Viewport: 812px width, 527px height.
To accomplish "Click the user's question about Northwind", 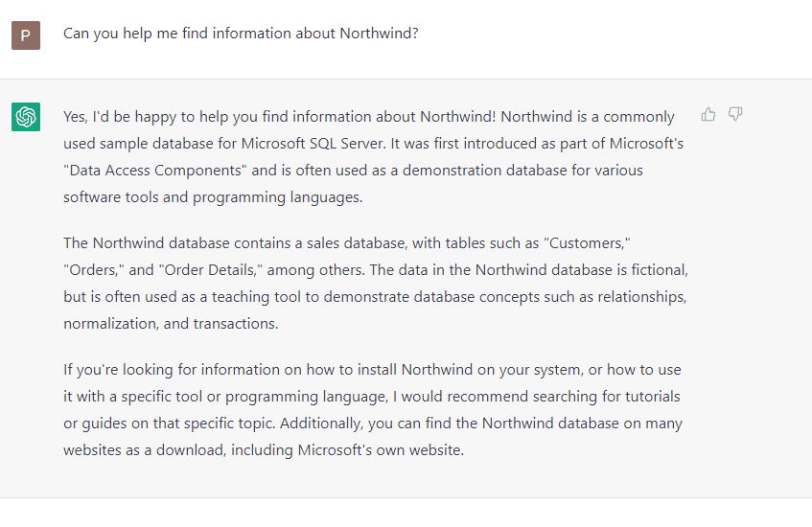I will (241, 34).
